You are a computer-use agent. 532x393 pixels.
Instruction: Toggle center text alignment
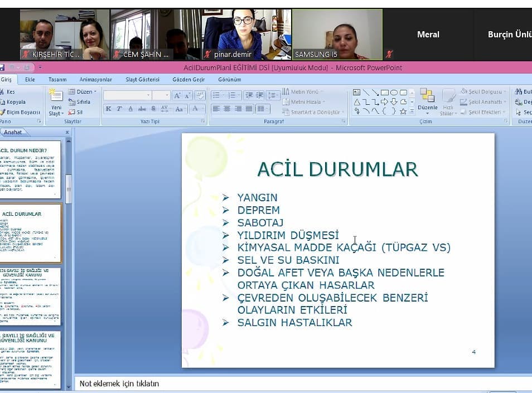coord(228,109)
